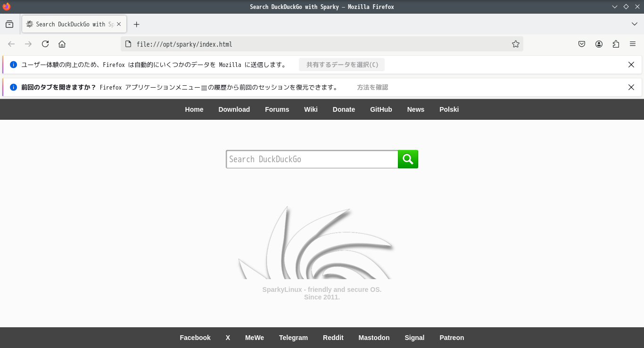Open the Save to Pocket icon
644x348 pixels.
(x=582, y=44)
